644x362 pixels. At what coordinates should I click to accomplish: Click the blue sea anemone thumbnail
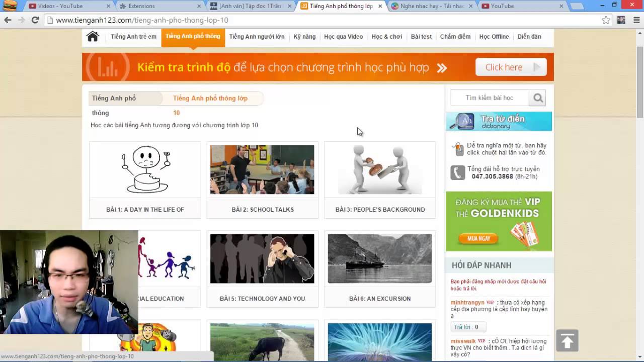[380, 342]
